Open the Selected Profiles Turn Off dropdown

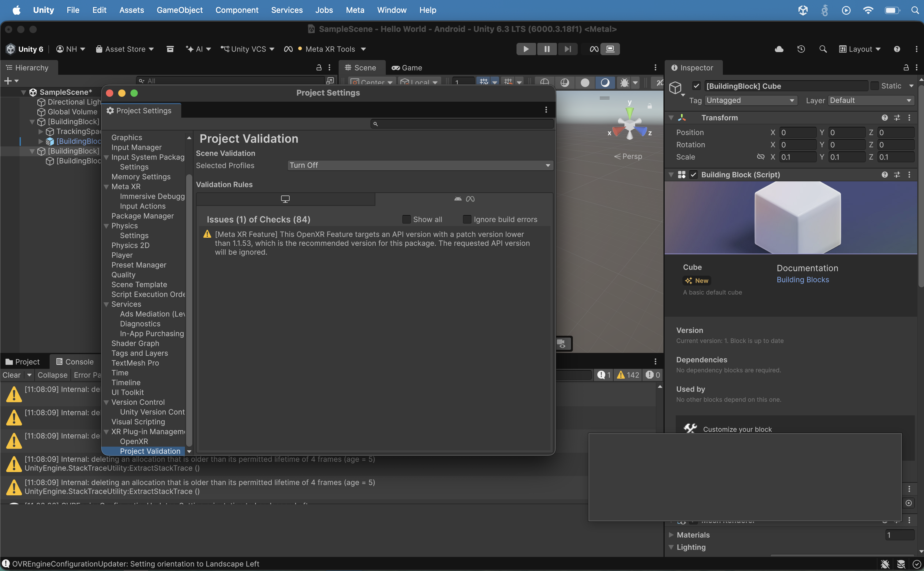[x=420, y=165]
